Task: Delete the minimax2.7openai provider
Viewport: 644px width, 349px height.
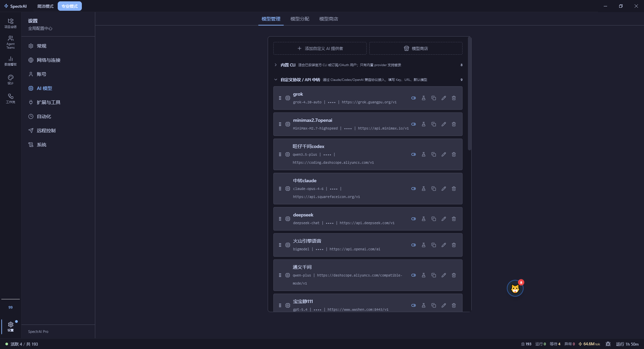Action: (454, 124)
